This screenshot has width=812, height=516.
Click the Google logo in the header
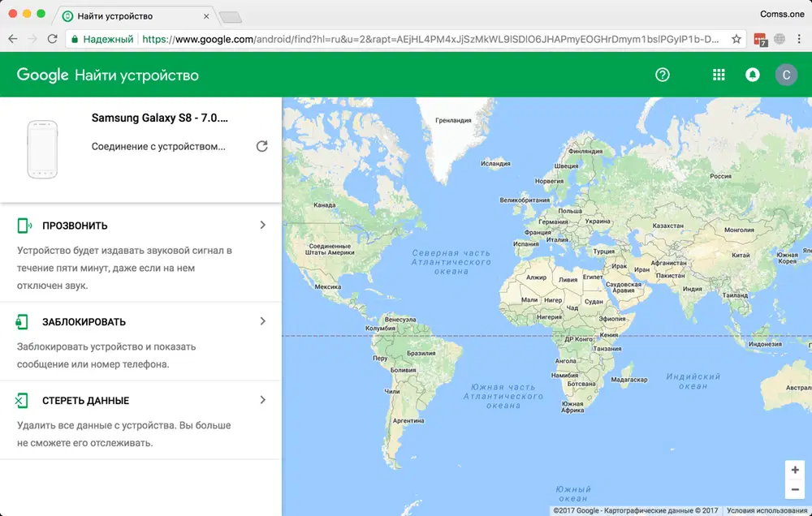[42, 75]
